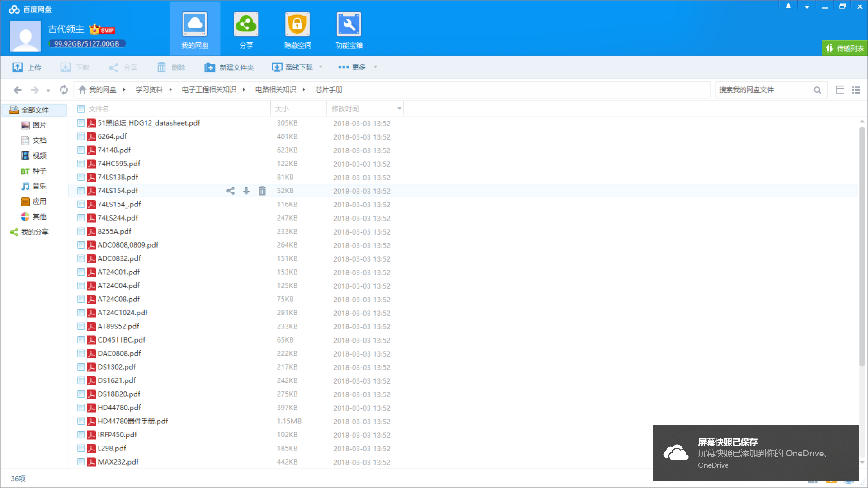Navigate to 电子工程相关知识 in breadcrumb
Image resolution: width=868 pixels, height=488 pixels.
click(x=209, y=89)
